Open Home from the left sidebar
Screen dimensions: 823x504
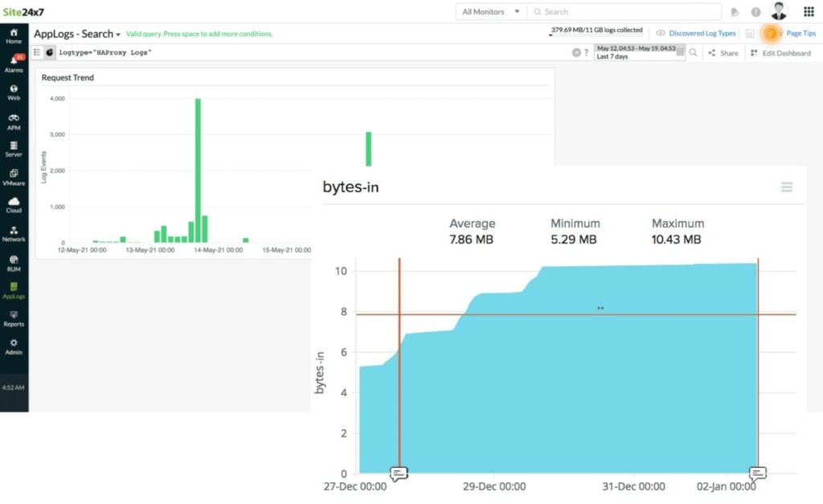tap(14, 36)
